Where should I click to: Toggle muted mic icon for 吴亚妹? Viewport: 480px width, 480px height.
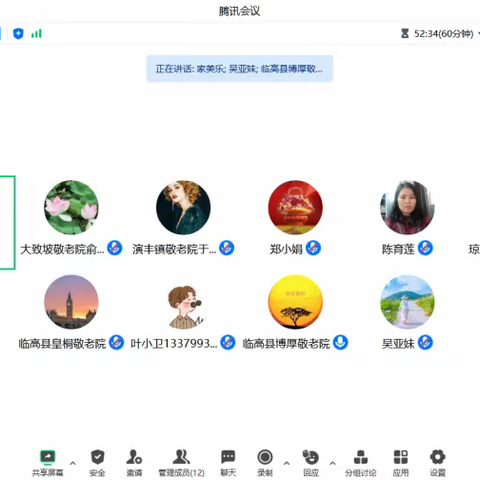click(425, 343)
